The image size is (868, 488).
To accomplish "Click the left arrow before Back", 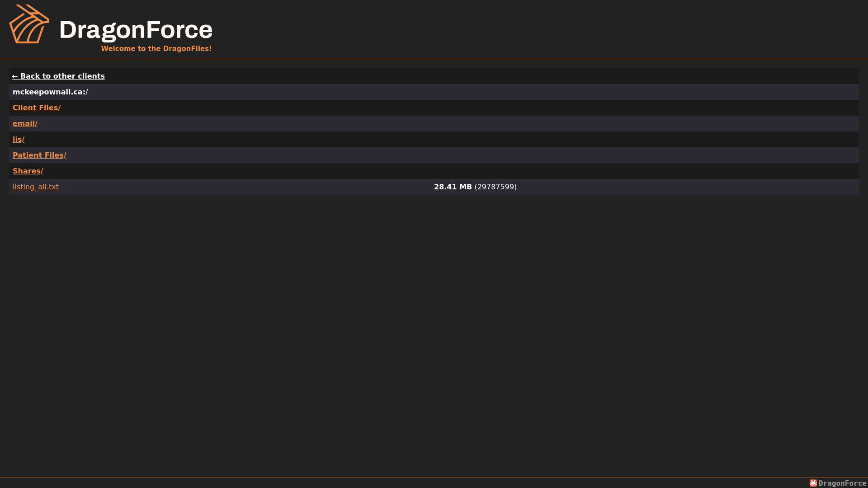I will (15, 76).
